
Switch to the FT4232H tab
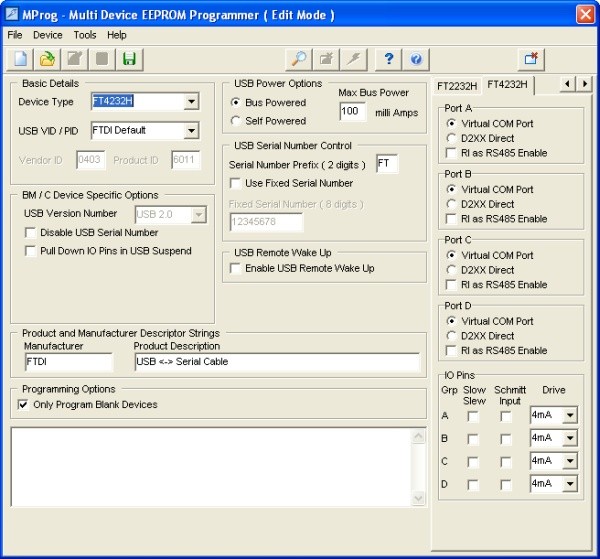(x=507, y=85)
